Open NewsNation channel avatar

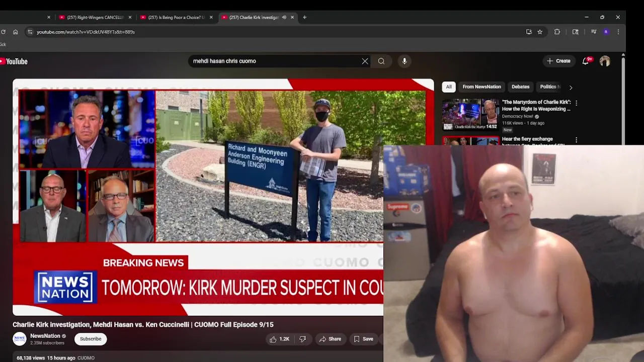coord(20,339)
